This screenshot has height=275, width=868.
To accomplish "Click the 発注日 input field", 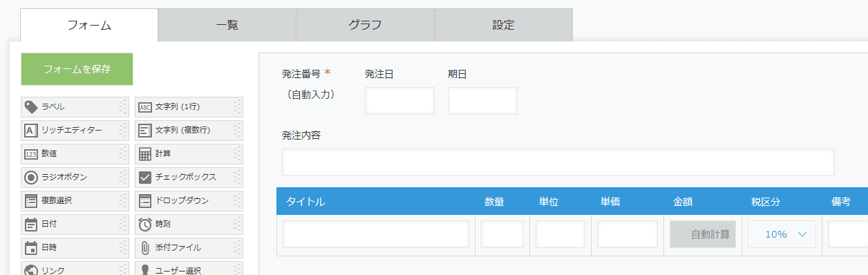I will (x=399, y=101).
